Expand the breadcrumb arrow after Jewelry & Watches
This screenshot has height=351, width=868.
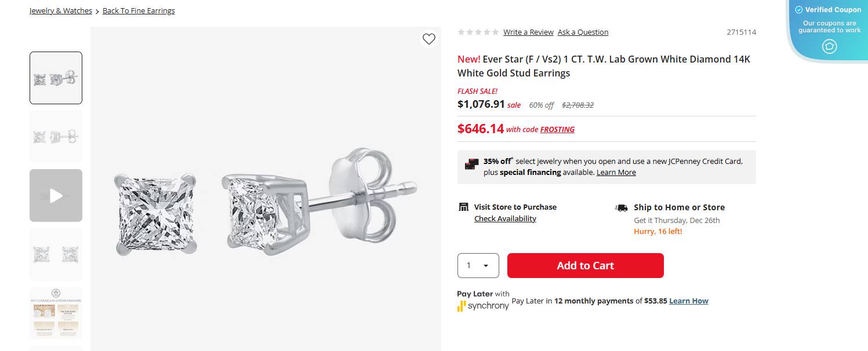[x=97, y=10]
